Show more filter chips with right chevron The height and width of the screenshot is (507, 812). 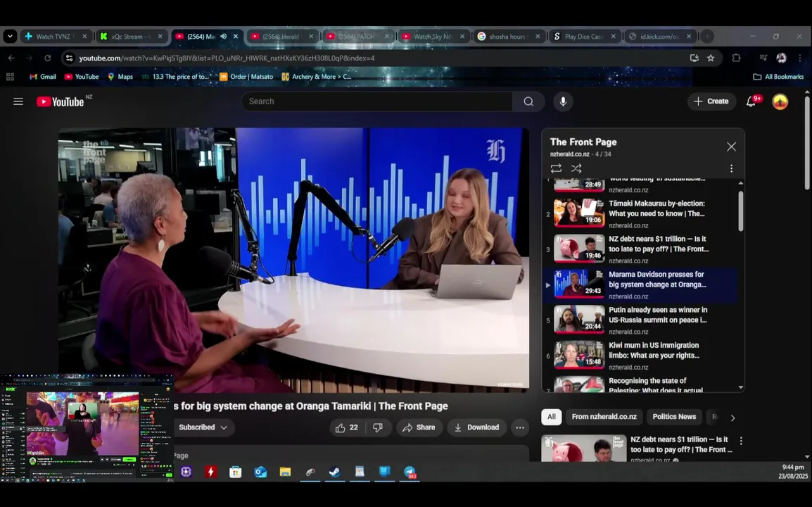(x=732, y=418)
